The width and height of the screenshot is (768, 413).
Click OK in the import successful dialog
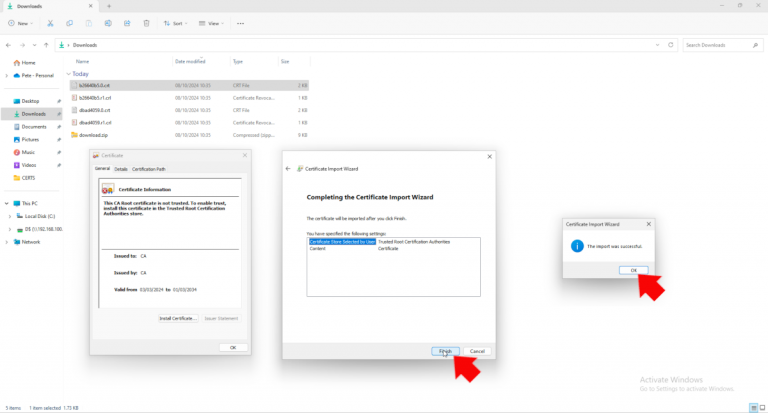click(x=633, y=270)
